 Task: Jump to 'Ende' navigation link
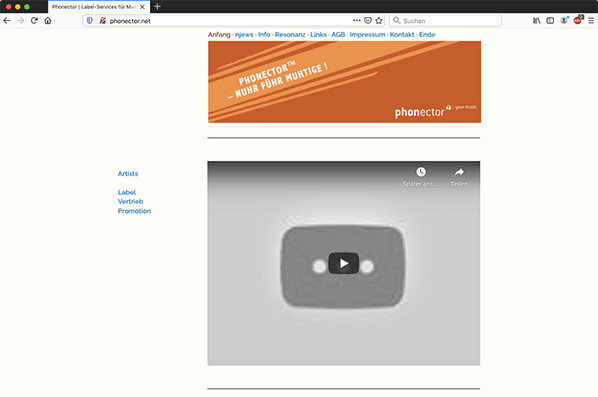[427, 34]
